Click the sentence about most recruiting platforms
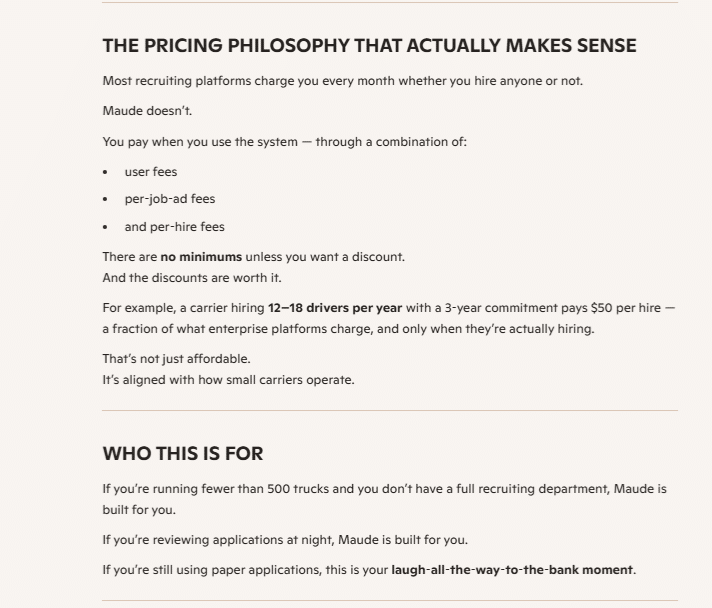The height and width of the screenshot is (608, 712). 342,81
